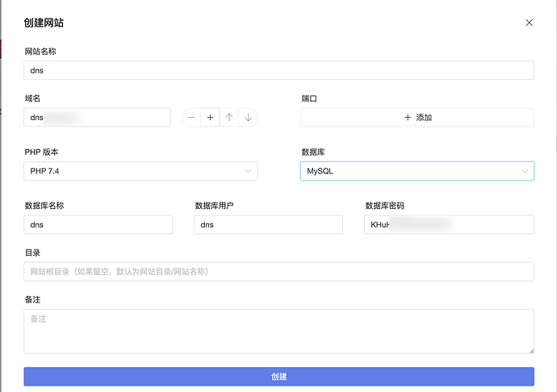Click inside the 备注 textarea
The width and height of the screenshot is (557, 392).
pos(278,331)
